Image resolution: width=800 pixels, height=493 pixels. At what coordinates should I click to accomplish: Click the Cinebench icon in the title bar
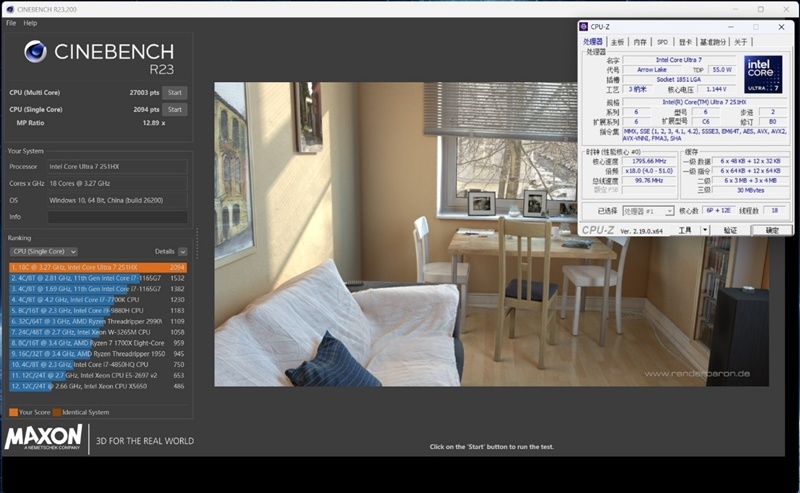point(10,9)
